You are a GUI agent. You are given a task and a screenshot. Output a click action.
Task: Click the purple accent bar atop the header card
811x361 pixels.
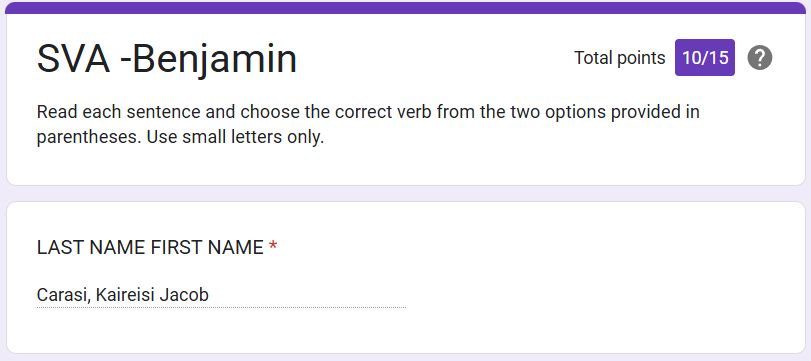pos(406,8)
